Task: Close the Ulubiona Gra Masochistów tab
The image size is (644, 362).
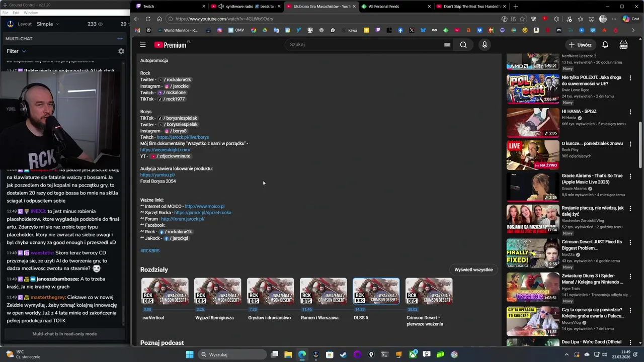Action: point(354,7)
